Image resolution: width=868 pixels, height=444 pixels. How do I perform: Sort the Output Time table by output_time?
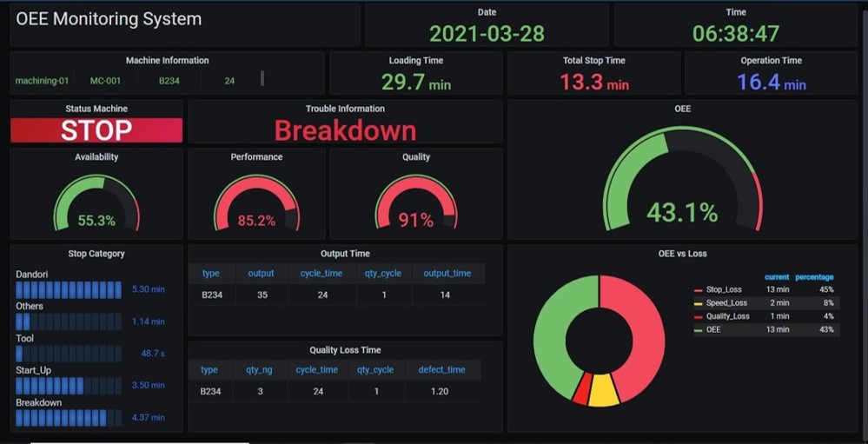[x=447, y=273]
